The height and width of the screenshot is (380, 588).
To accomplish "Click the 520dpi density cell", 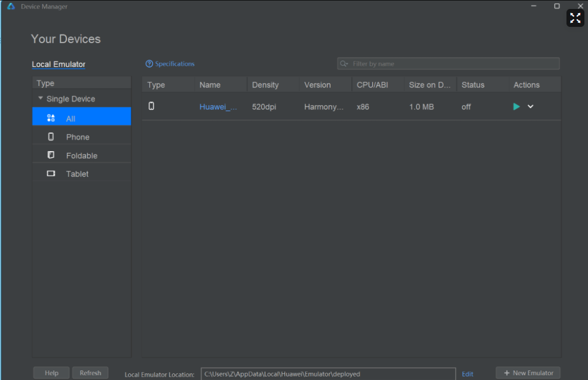I will [x=264, y=107].
